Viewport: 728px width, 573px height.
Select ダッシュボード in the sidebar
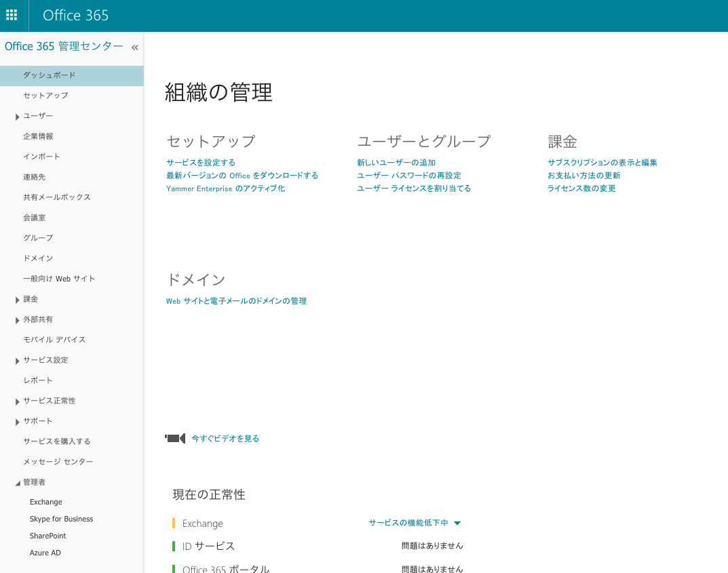(x=72, y=76)
